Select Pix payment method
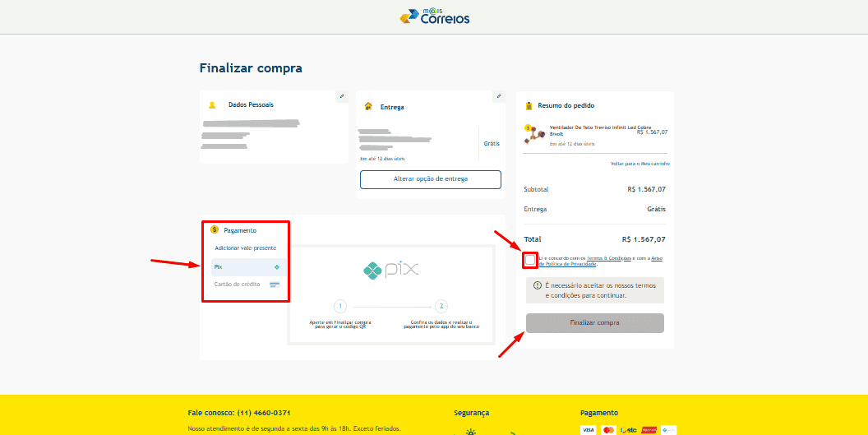 coord(247,267)
